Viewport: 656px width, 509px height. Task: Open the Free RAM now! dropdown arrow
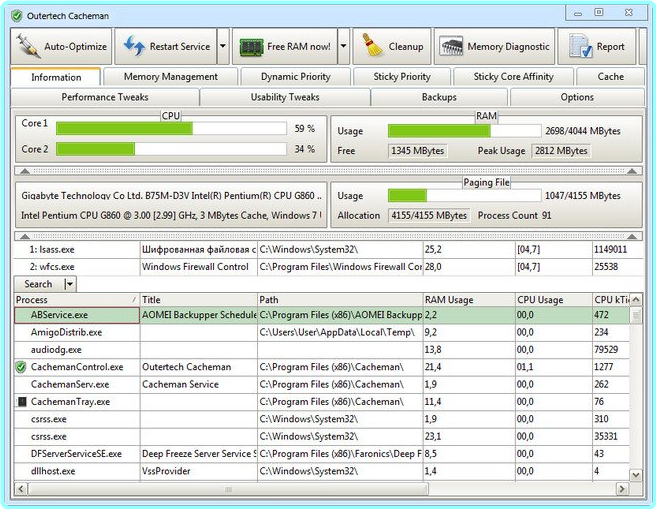point(343,47)
